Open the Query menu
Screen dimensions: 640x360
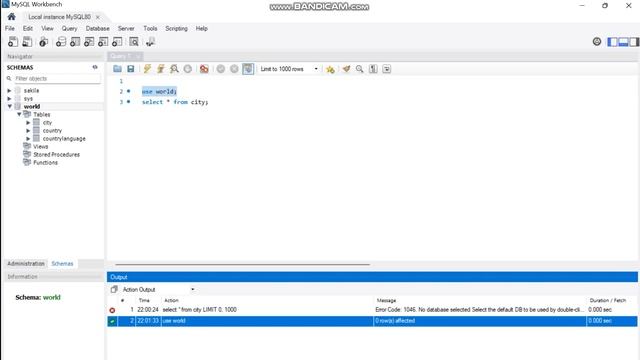69,29
